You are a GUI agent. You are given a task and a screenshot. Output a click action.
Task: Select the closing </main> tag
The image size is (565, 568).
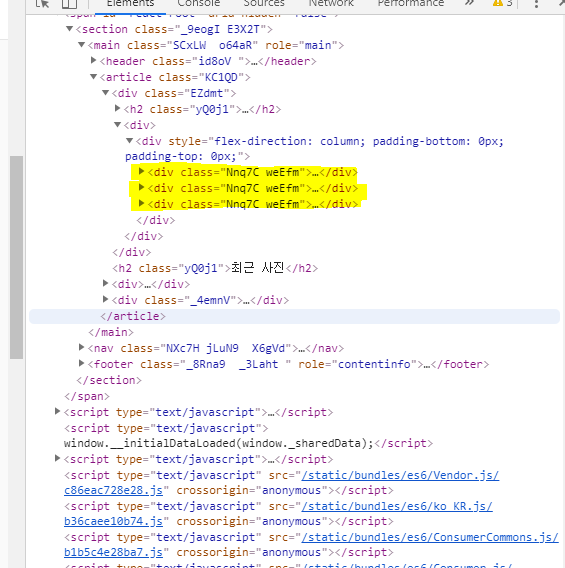(111, 332)
